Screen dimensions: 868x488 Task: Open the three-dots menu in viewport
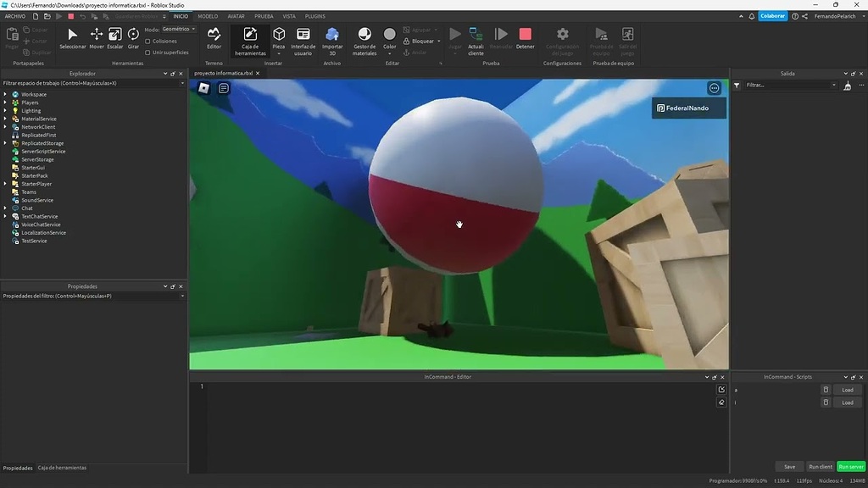[x=714, y=88]
